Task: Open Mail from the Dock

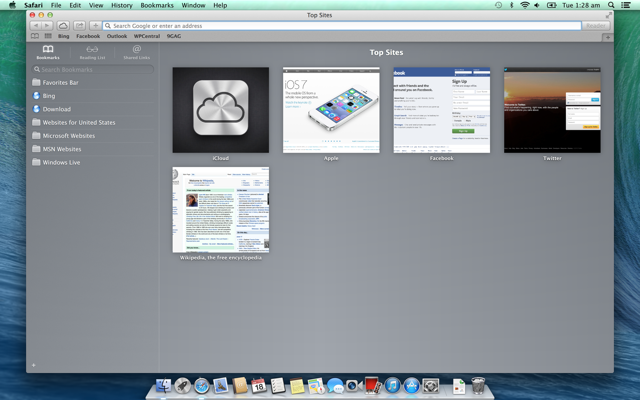Action: [221, 385]
